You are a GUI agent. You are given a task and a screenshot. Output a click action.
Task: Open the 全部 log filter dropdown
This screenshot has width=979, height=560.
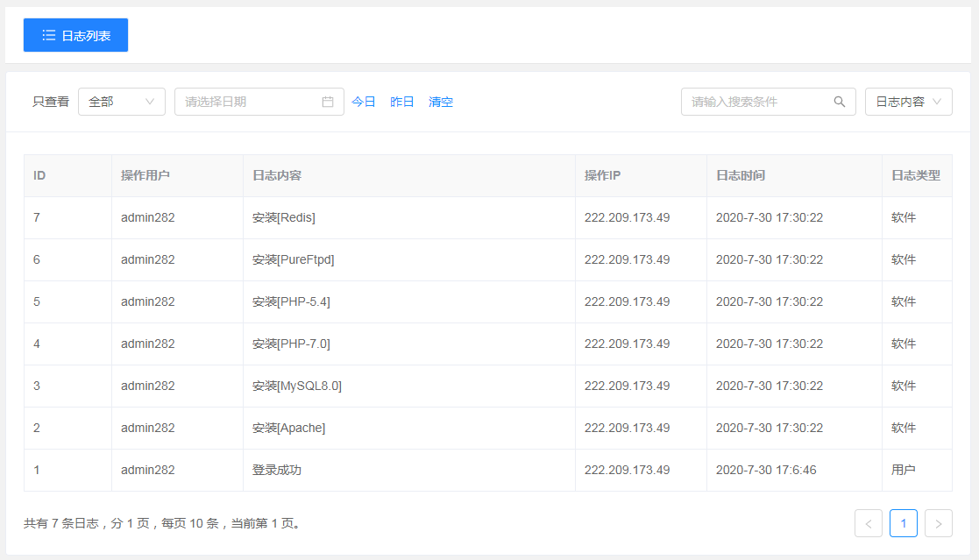[121, 101]
